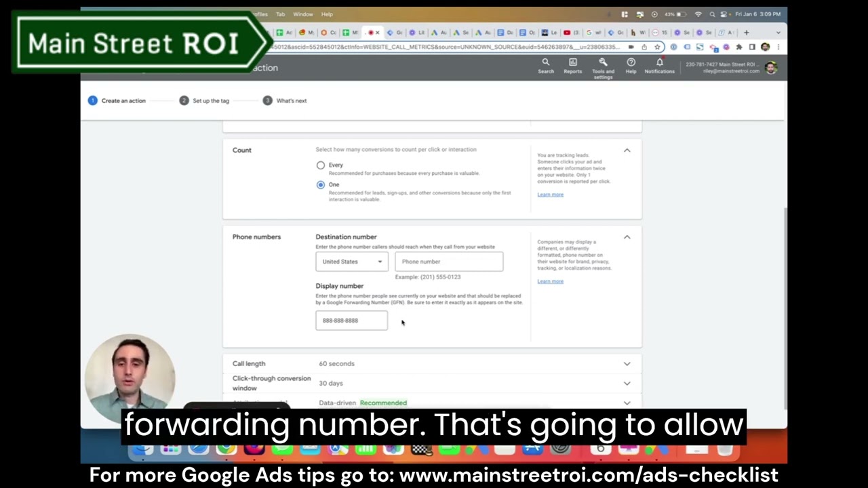Switch to the '15' browser tab

(660, 33)
